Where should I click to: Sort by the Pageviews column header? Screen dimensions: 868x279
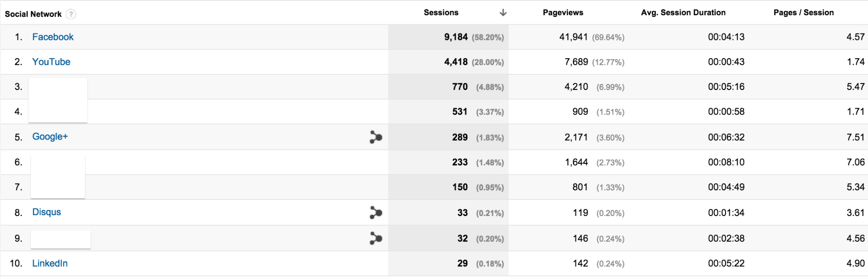563,13
